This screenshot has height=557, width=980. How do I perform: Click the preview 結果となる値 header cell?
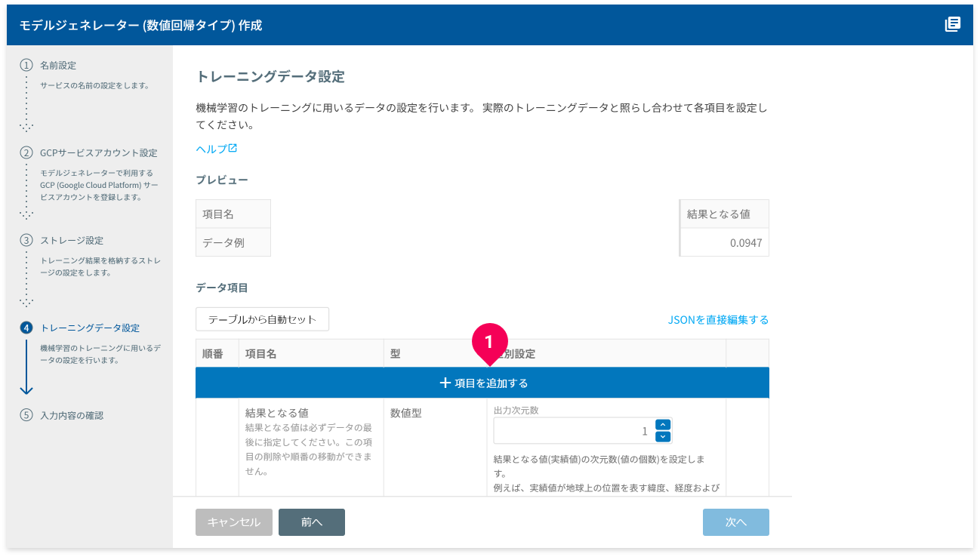click(x=725, y=214)
